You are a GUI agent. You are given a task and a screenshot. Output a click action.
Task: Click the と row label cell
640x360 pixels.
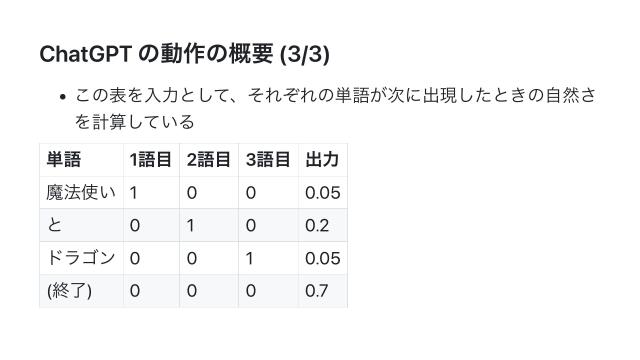pyautogui.click(x=81, y=225)
